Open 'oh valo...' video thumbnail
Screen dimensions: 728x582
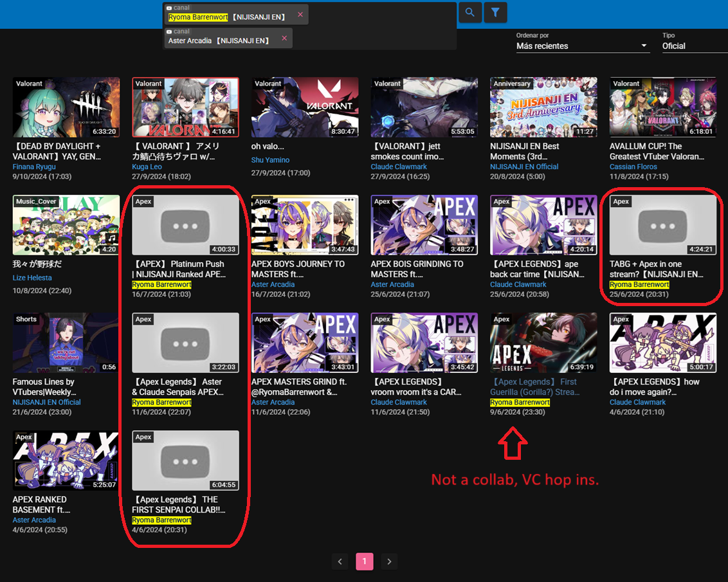coord(305,107)
